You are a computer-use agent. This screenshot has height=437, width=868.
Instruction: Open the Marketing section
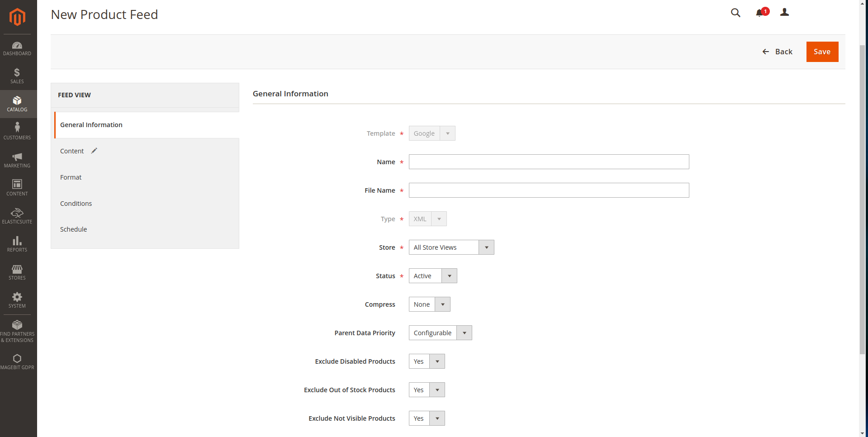(17, 160)
